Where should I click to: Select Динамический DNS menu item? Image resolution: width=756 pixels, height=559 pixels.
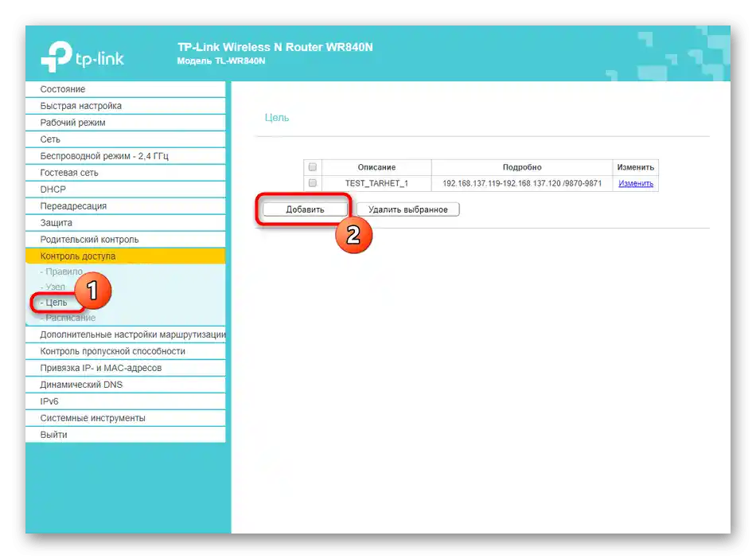pyautogui.click(x=126, y=385)
